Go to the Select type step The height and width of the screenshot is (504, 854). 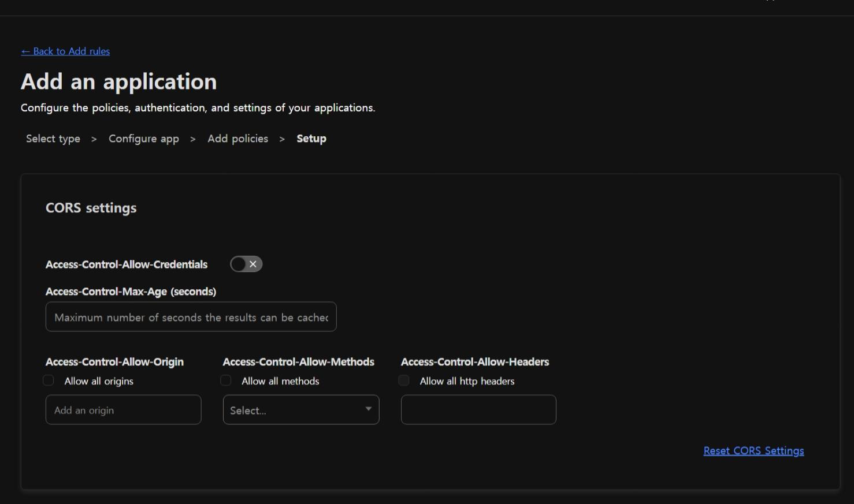click(x=53, y=139)
